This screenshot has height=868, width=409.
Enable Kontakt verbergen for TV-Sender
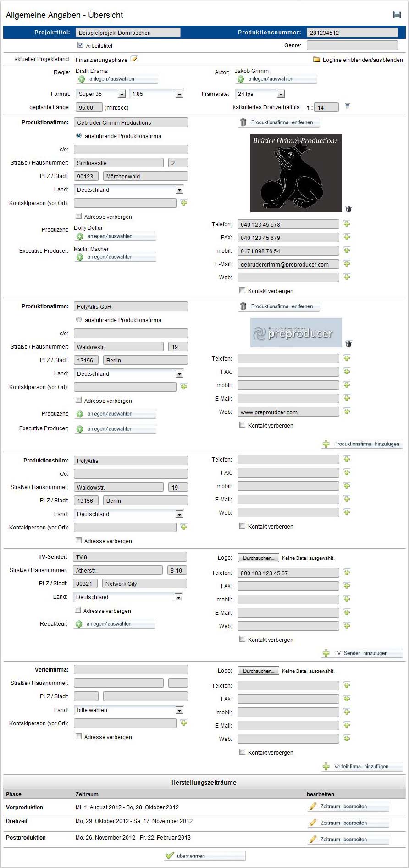pos(242,639)
